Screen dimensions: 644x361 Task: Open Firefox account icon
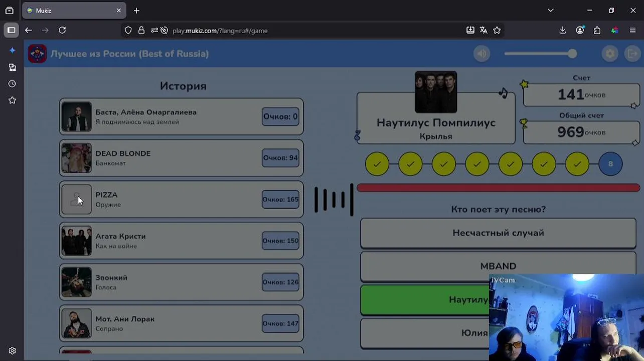580,30
